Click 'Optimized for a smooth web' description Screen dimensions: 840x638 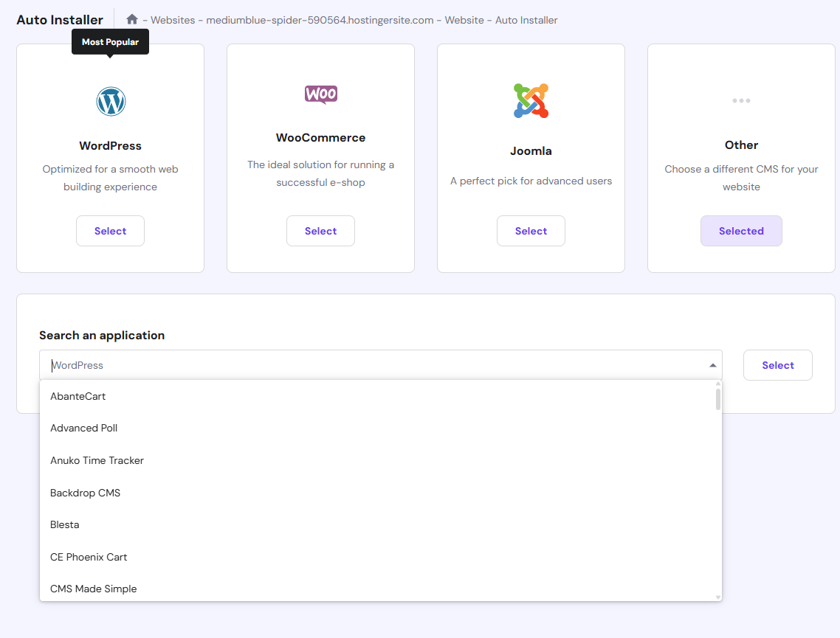pos(111,178)
